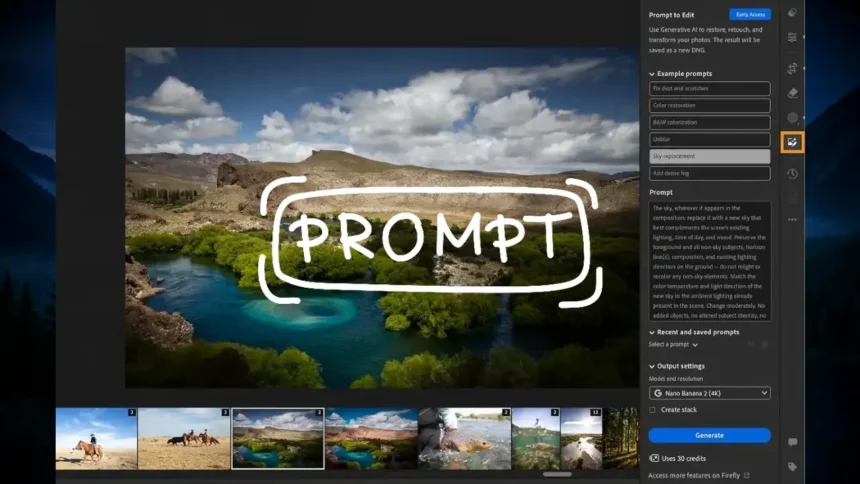Open the keywords tag icon

[793, 466]
